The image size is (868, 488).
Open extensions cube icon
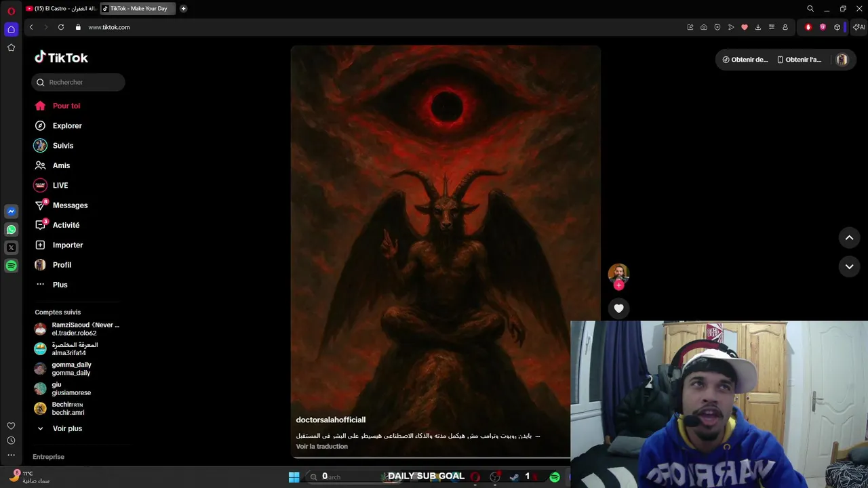click(837, 27)
